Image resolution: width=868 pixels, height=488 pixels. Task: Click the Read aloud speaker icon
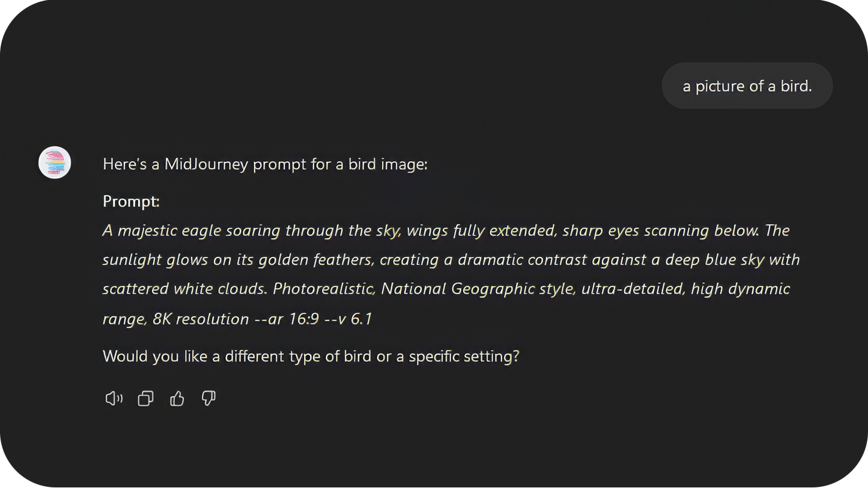[x=114, y=399]
